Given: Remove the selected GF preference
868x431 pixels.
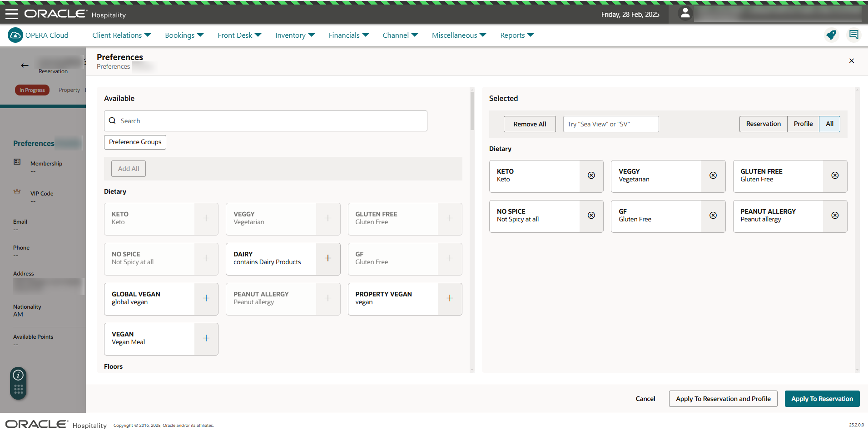Looking at the screenshot, I should pos(713,215).
